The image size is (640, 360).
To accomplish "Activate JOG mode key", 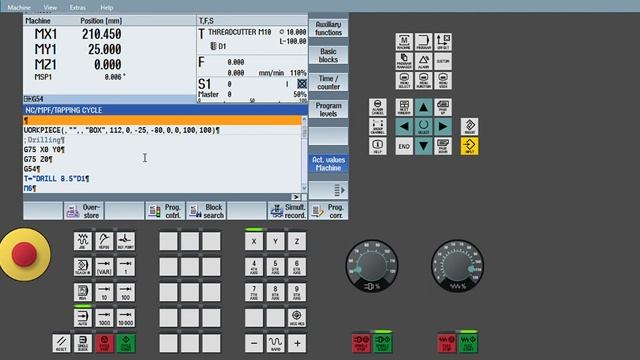I will pos(83,241).
